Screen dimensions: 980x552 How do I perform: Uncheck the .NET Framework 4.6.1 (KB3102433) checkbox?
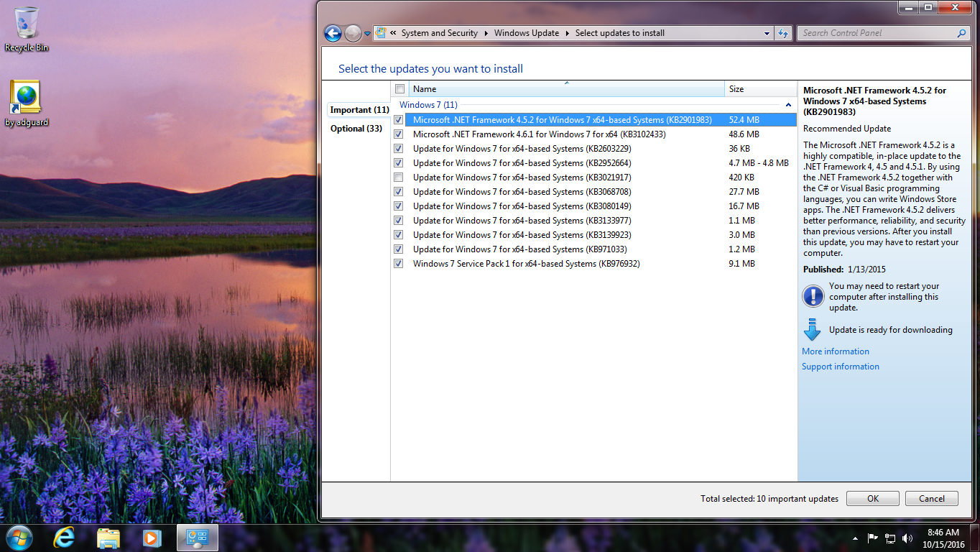pos(399,134)
